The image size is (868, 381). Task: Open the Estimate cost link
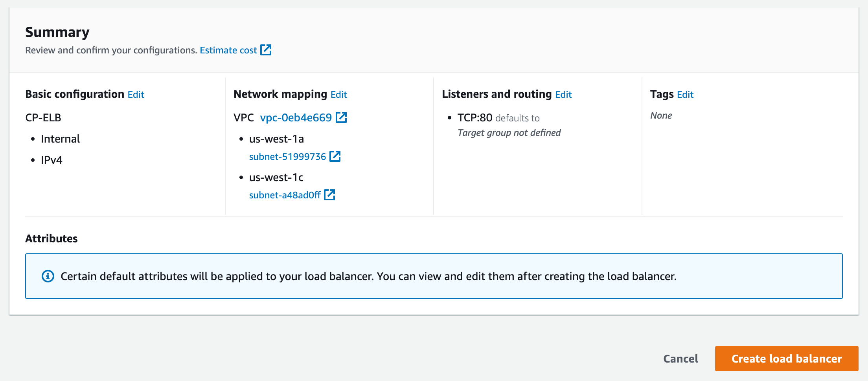tap(228, 50)
